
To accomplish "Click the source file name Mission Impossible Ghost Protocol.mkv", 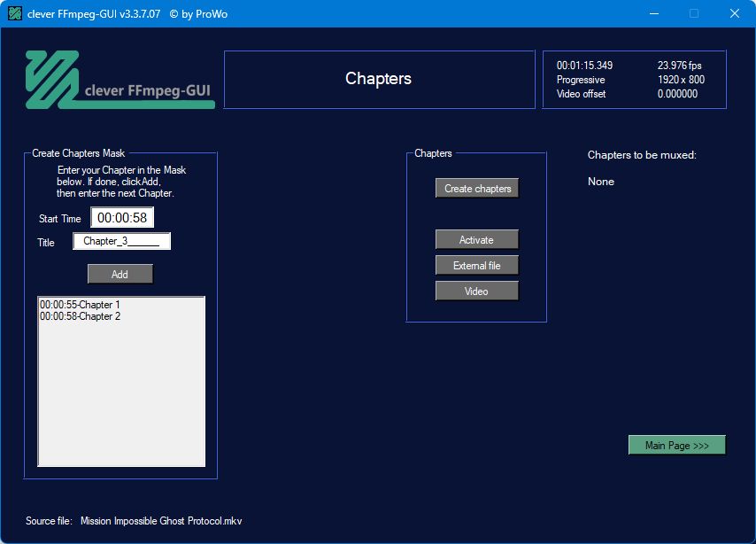I will tap(161, 521).
